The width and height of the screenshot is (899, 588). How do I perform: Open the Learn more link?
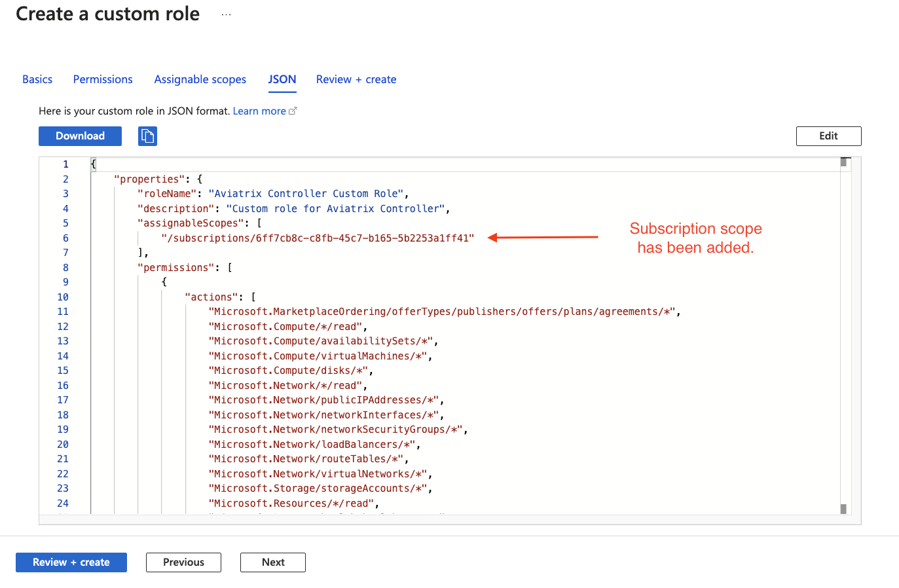[x=259, y=111]
